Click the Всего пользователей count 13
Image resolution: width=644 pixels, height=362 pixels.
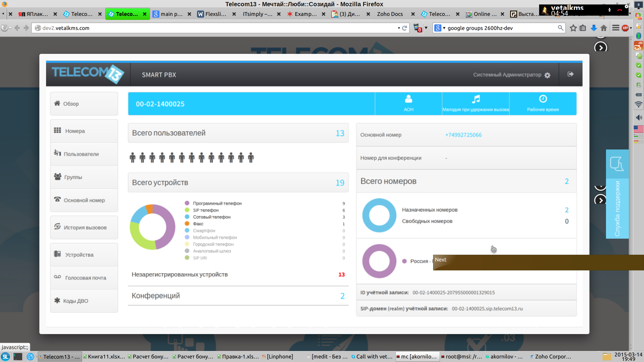(x=340, y=133)
